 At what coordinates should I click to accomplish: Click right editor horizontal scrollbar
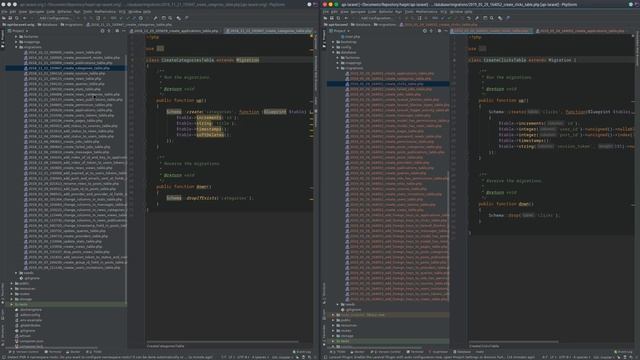click(513, 342)
